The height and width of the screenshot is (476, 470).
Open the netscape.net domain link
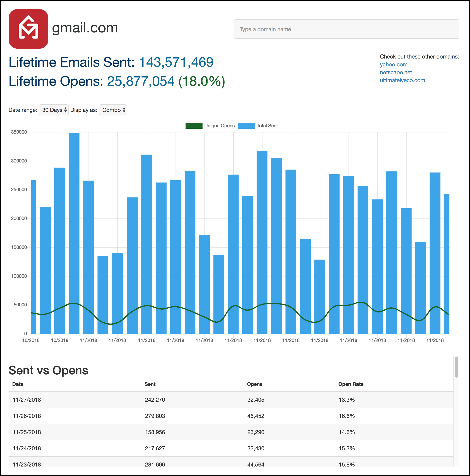pos(396,72)
